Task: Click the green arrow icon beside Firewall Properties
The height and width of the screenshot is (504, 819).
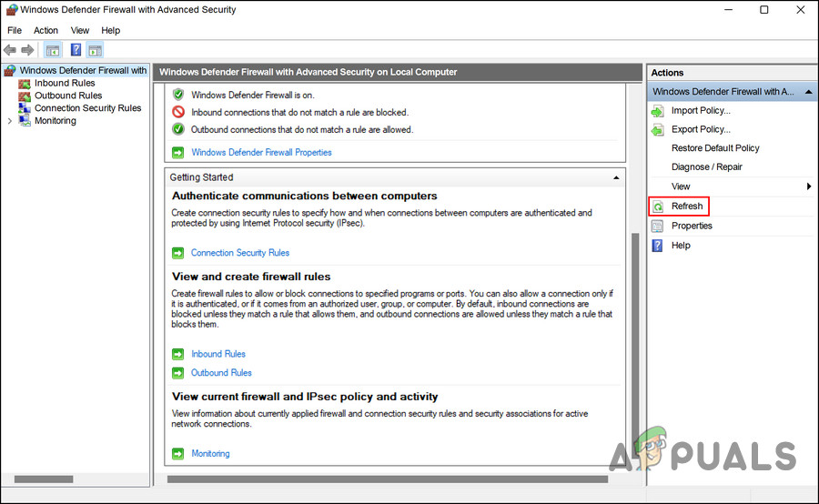Action: (178, 153)
